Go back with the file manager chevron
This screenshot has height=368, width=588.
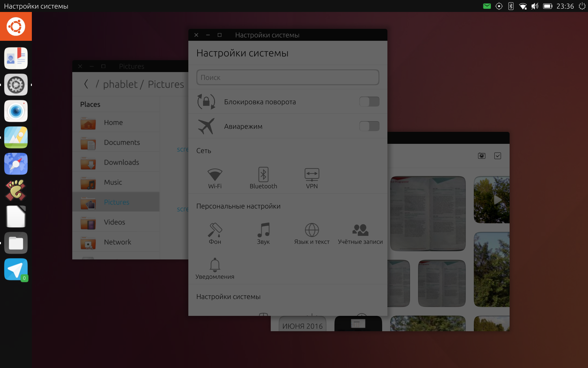86,84
